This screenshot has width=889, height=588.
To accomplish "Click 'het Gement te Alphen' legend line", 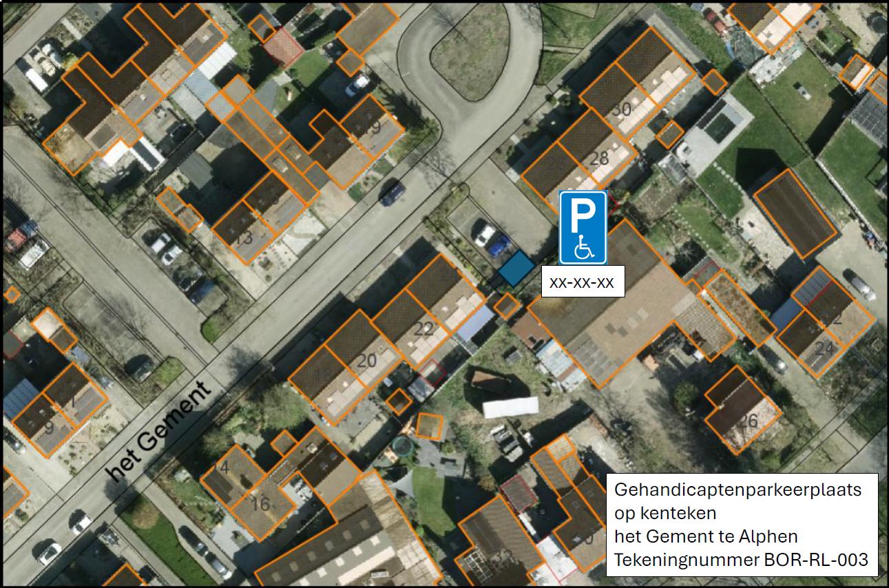I will click(x=706, y=536).
